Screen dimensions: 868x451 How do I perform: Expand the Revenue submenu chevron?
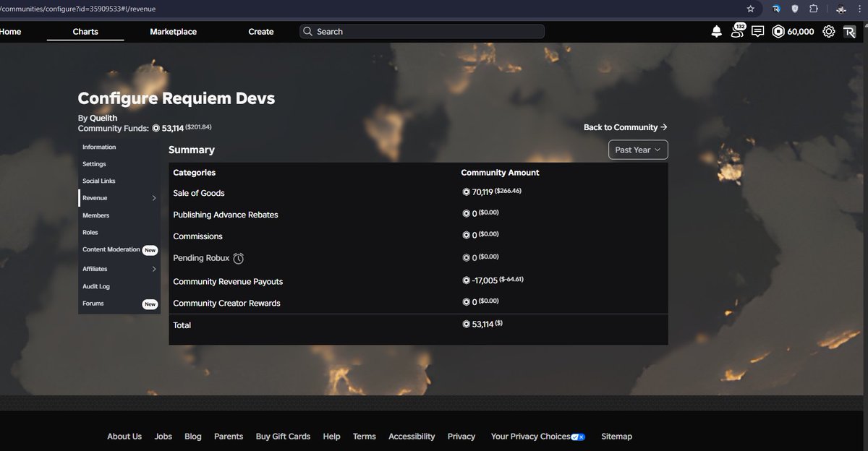(x=154, y=198)
